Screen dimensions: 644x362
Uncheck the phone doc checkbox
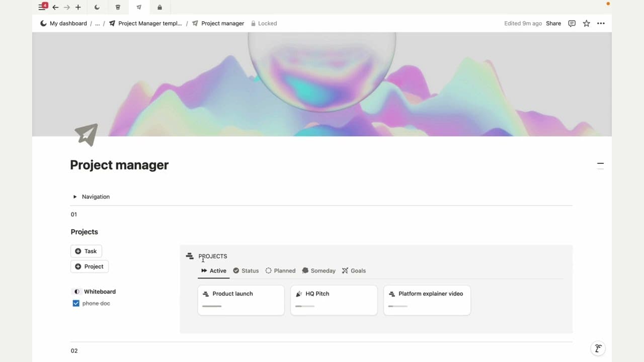(76, 304)
